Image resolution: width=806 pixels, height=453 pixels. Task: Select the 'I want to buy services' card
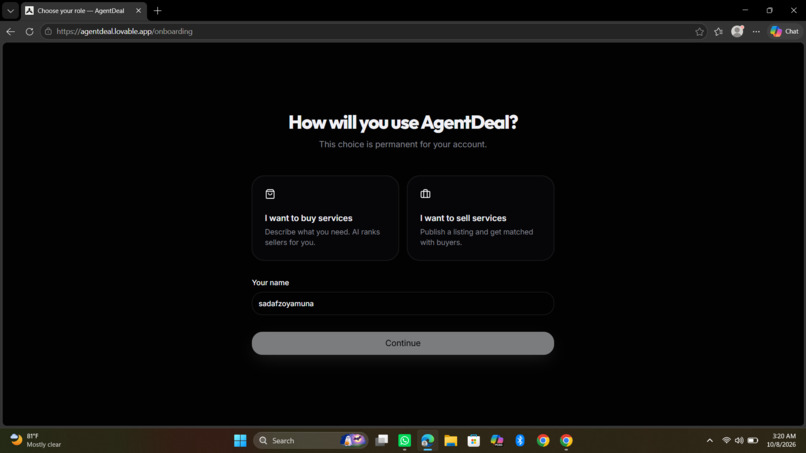pos(325,218)
